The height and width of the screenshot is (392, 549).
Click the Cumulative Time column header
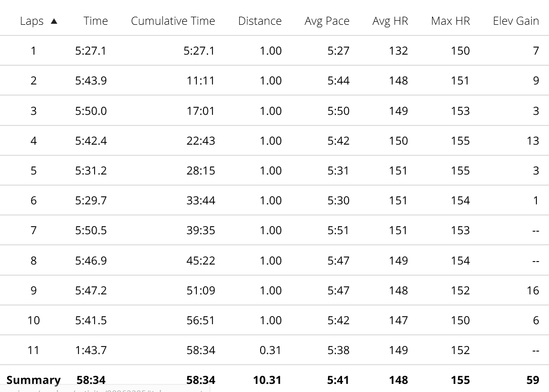[173, 21]
